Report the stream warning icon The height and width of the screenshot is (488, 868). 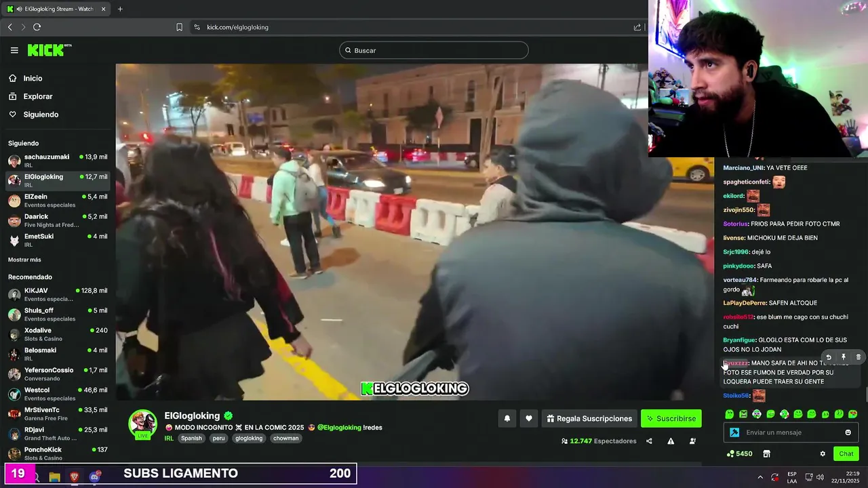coord(671,441)
